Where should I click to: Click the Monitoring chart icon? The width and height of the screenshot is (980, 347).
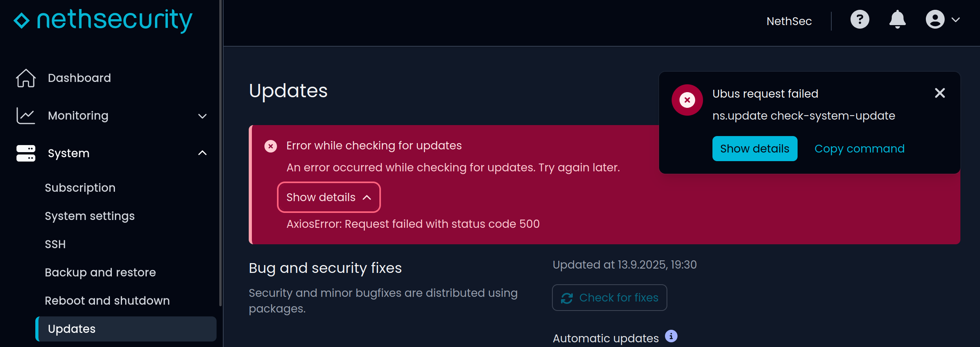pyautogui.click(x=26, y=116)
